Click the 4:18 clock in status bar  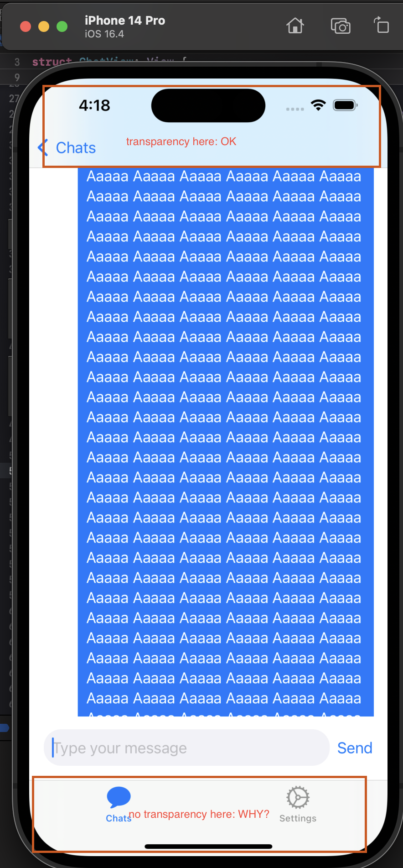94,105
